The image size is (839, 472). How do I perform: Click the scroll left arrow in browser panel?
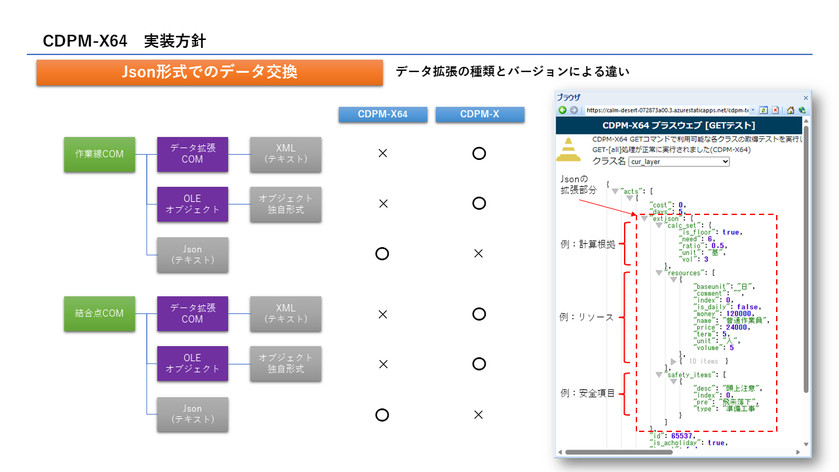[x=560, y=452]
